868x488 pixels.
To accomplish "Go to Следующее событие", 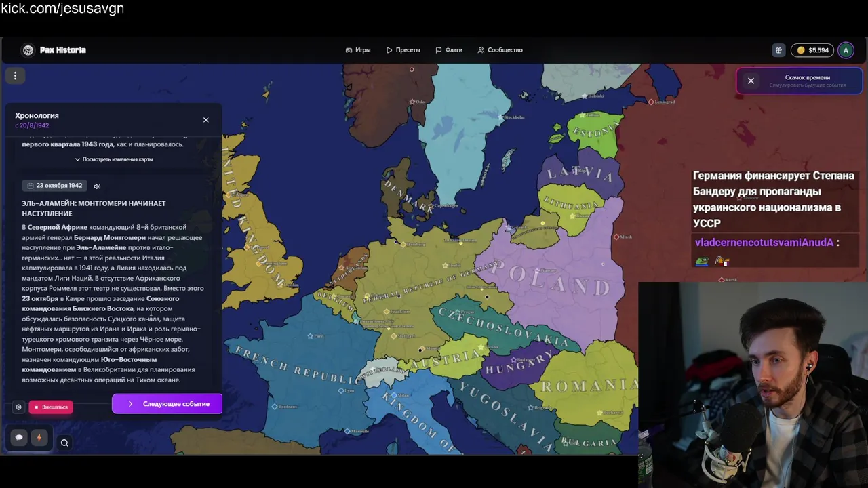I will (x=167, y=404).
